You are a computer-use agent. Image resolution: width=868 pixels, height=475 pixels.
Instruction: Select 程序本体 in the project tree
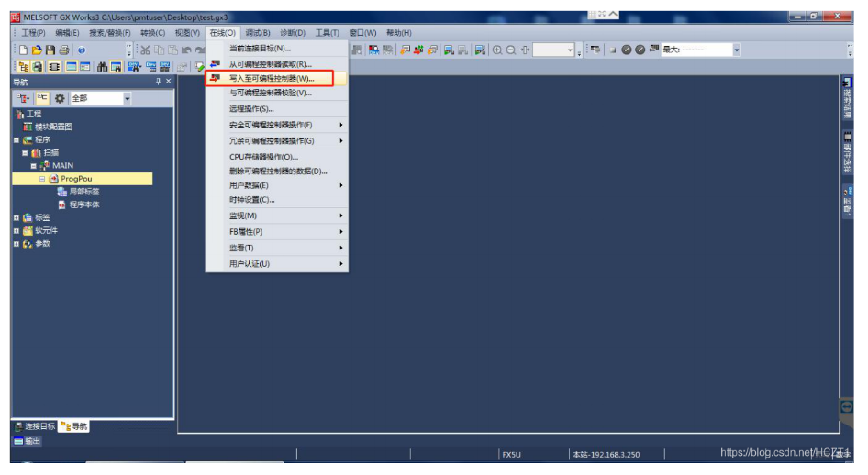[x=84, y=204]
